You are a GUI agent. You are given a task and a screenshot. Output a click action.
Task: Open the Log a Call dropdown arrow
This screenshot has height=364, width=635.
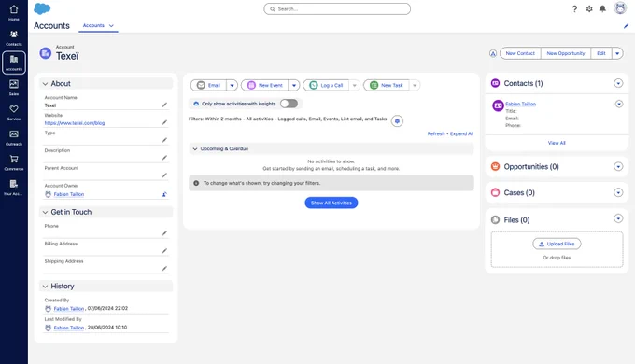354,86
